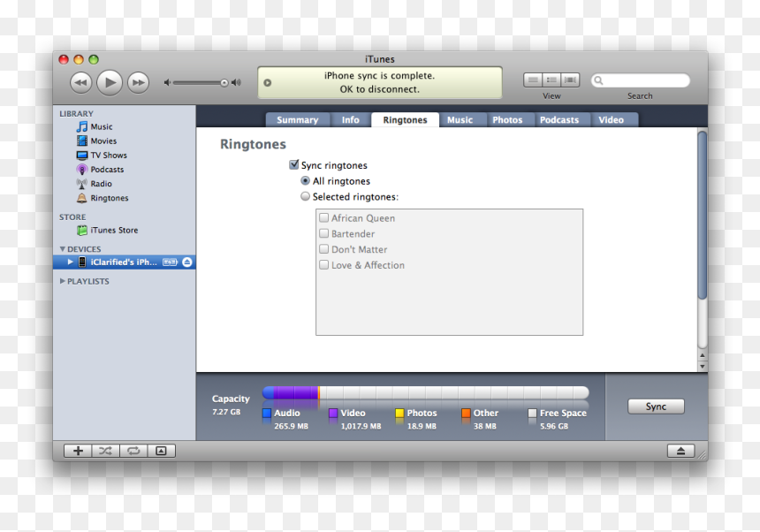This screenshot has height=532, width=760.
Task: Switch to the Photos tab
Action: (507, 119)
